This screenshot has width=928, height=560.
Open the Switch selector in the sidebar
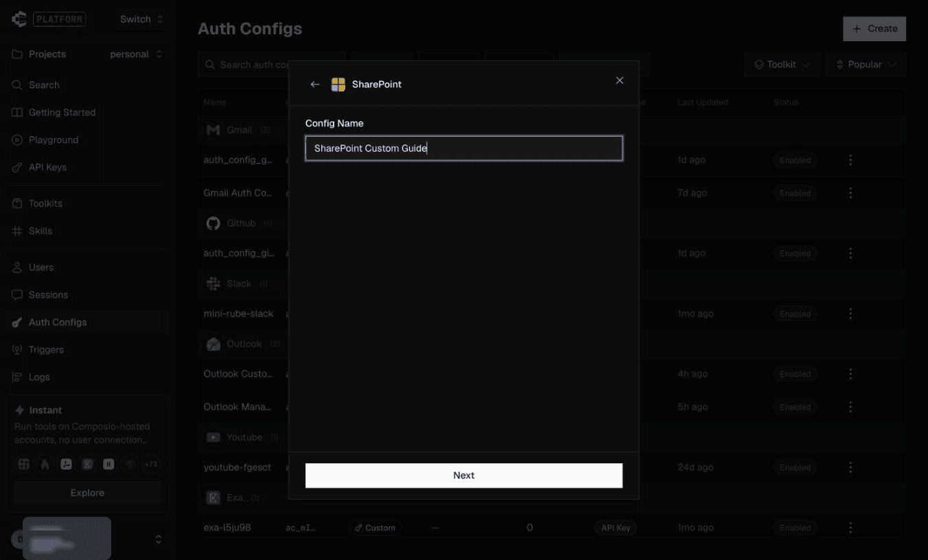[141, 19]
